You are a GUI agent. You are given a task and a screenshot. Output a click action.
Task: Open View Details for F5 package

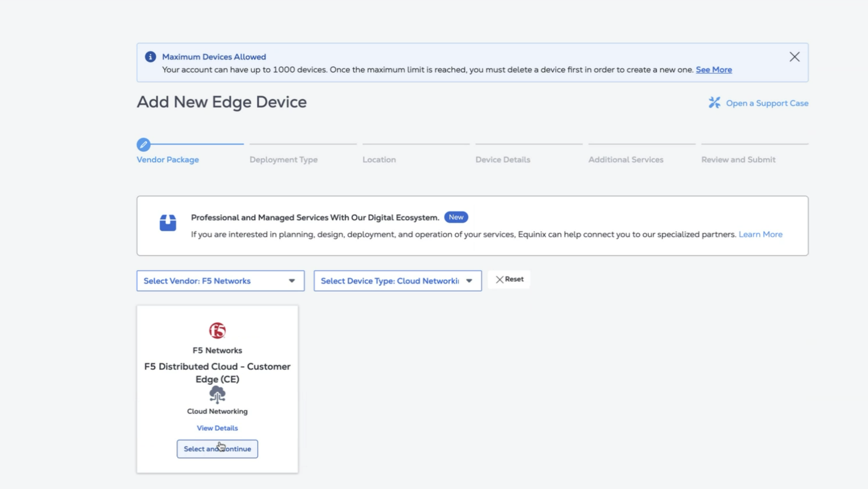click(217, 428)
